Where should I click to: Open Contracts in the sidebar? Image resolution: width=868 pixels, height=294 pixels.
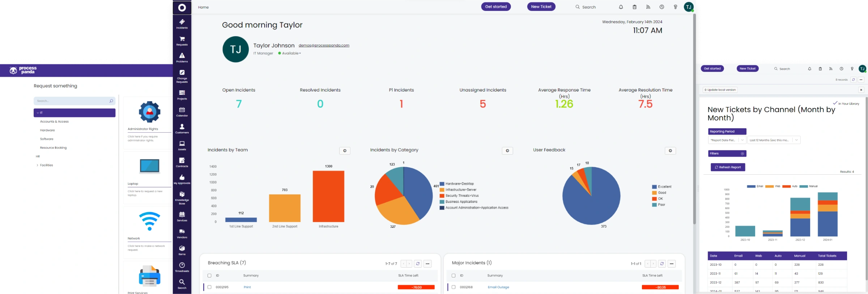point(182,162)
